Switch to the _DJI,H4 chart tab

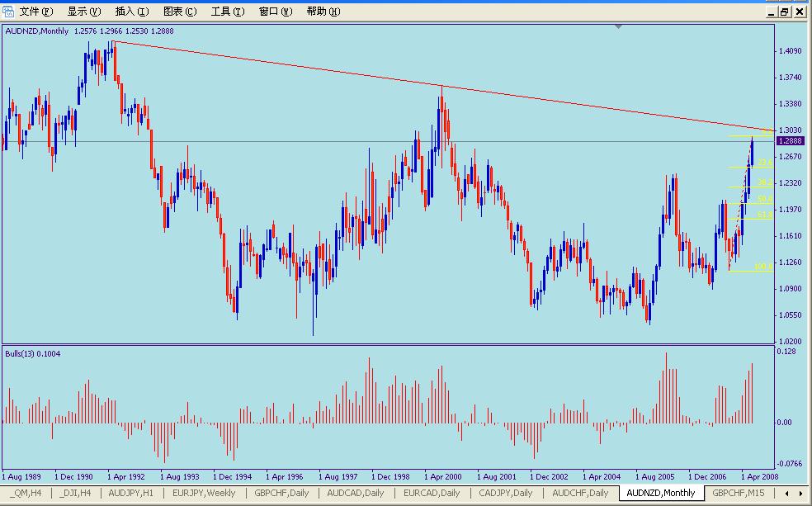pos(75,493)
